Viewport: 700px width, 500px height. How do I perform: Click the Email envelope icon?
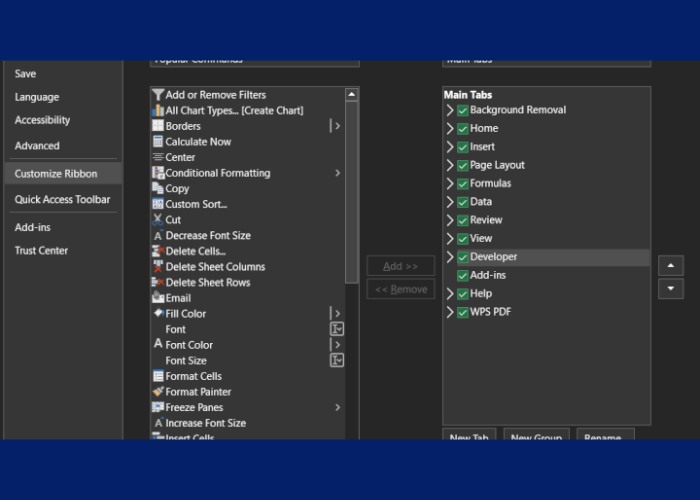pos(158,297)
